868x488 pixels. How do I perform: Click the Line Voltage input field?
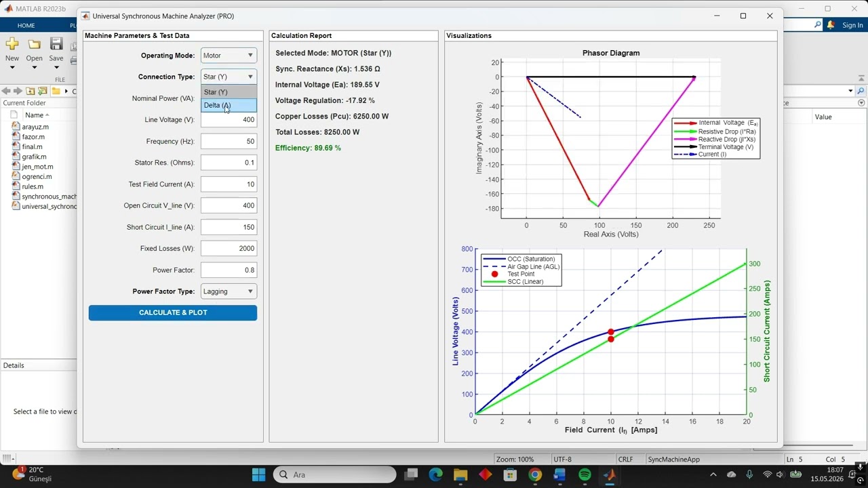[229, 120]
